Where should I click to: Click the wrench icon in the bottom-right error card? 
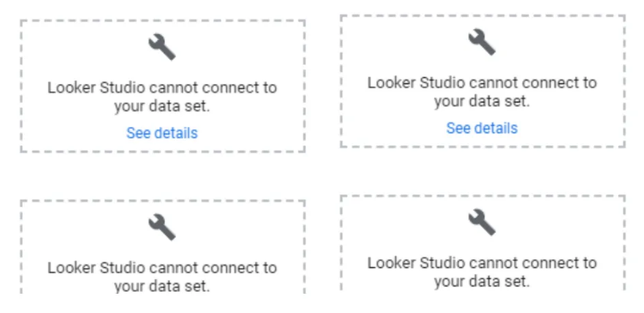pos(482,222)
